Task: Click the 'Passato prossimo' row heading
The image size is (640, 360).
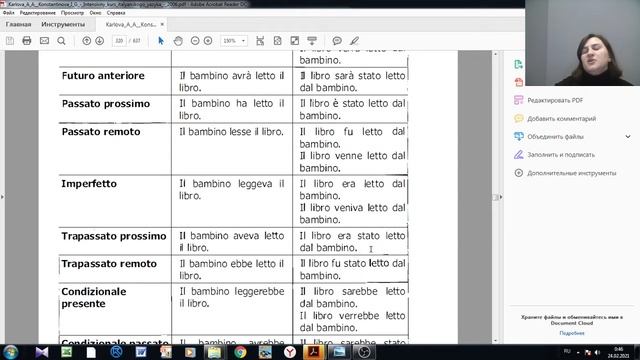Action: pos(106,104)
